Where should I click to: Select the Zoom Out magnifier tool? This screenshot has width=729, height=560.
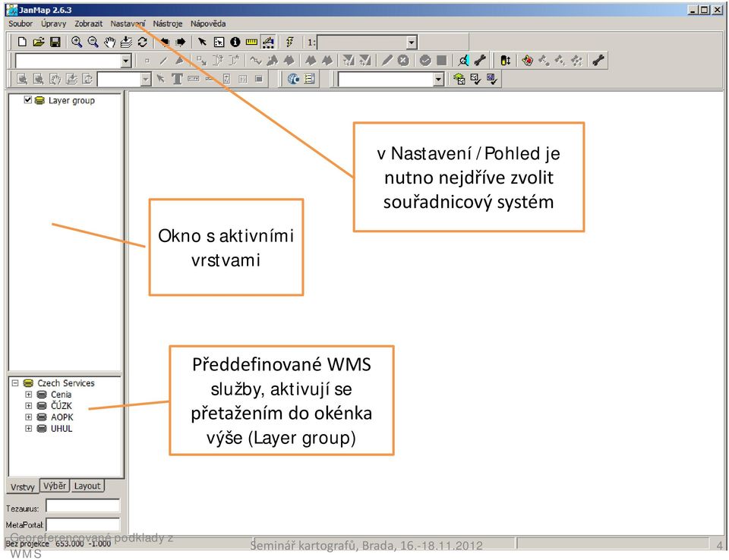pos(93,42)
